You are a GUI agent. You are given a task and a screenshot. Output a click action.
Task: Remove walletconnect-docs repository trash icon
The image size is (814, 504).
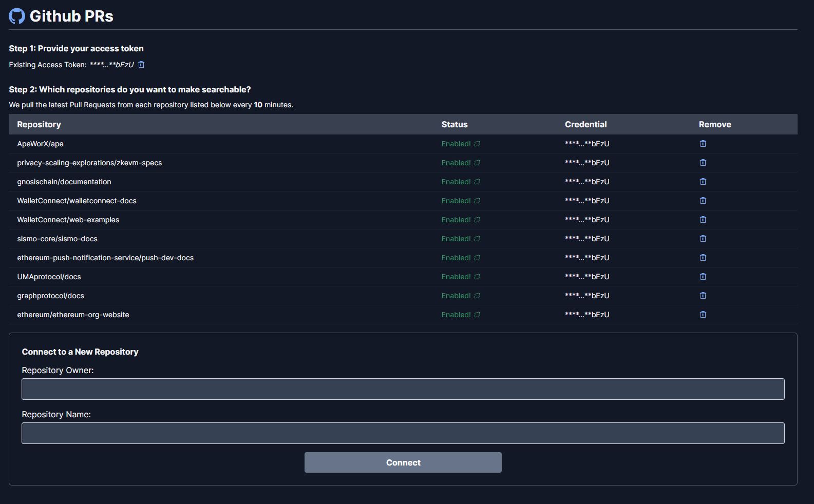[703, 201]
